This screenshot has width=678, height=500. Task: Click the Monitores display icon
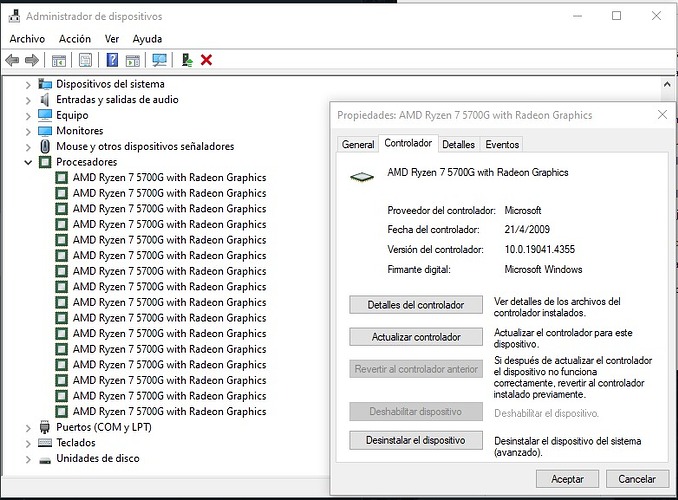(45, 131)
